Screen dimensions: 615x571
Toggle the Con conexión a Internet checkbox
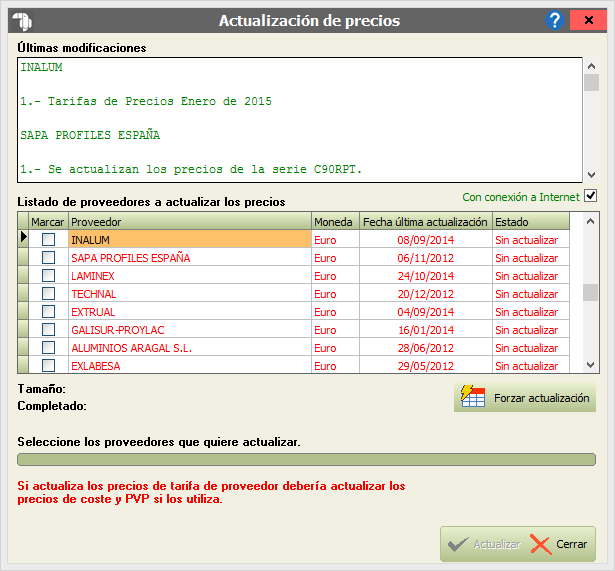pos(590,195)
